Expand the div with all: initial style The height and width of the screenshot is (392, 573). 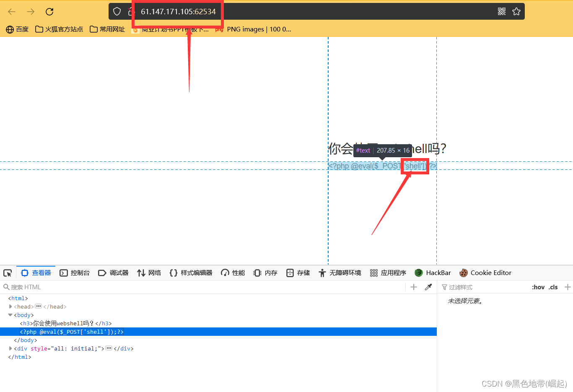(10, 348)
